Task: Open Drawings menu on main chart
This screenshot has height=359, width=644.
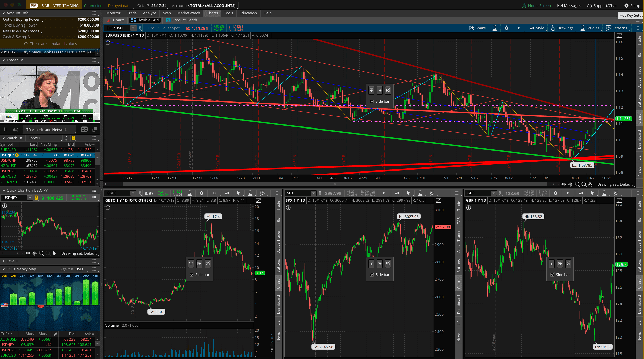Action: pos(562,28)
